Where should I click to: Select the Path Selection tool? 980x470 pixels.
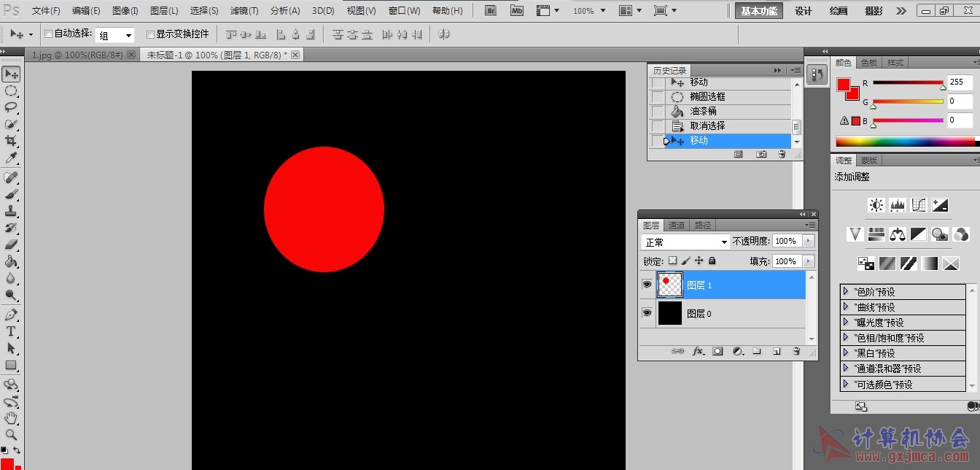pyautogui.click(x=11, y=348)
